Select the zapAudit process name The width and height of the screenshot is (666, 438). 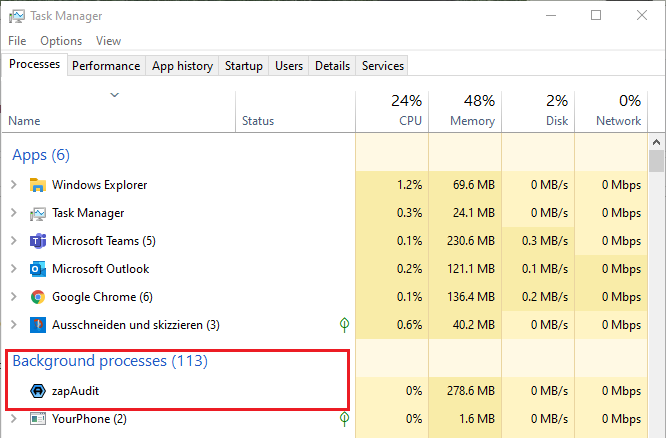[75, 391]
